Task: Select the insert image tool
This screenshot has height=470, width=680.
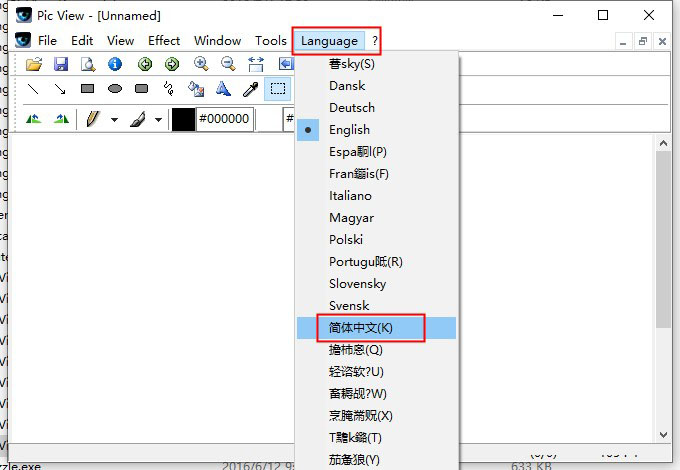Action: (196, 89)
